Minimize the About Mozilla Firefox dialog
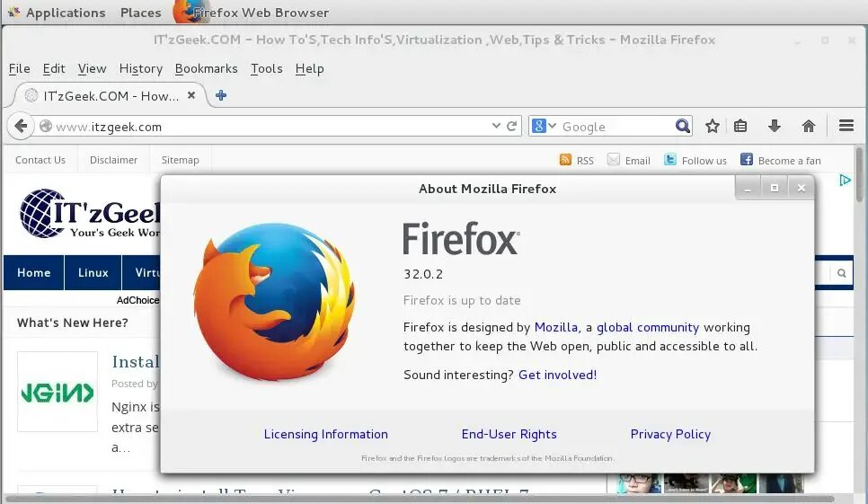The image size is (868, 504). pos(748,188)
